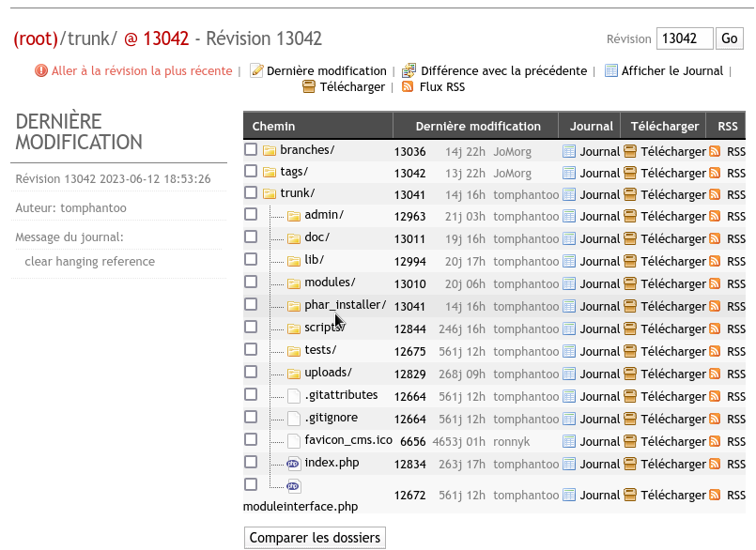
Task: Click the modules/ folder icon
Action: coord(294,283)
